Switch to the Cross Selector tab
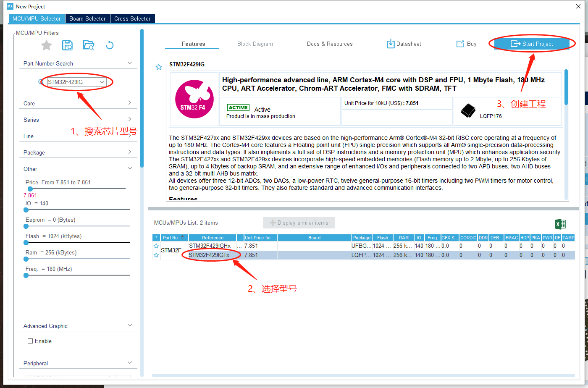Viewport: 588px width, 388px height. pos(132,18)
